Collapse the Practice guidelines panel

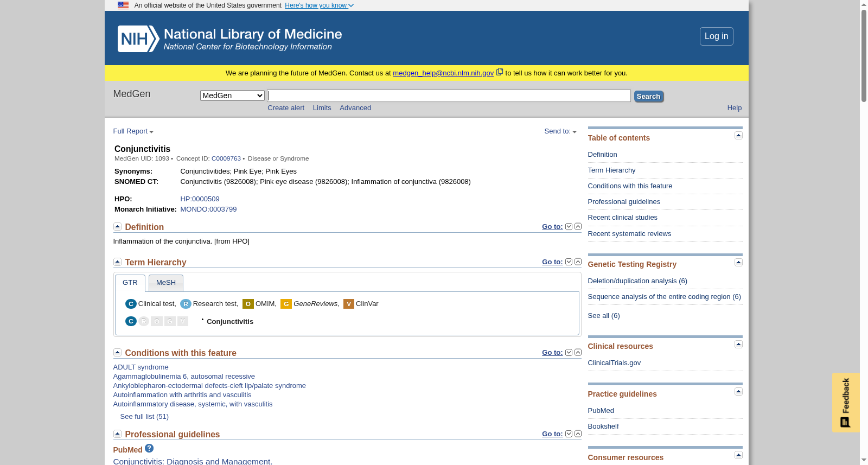[x=738, y=391]
